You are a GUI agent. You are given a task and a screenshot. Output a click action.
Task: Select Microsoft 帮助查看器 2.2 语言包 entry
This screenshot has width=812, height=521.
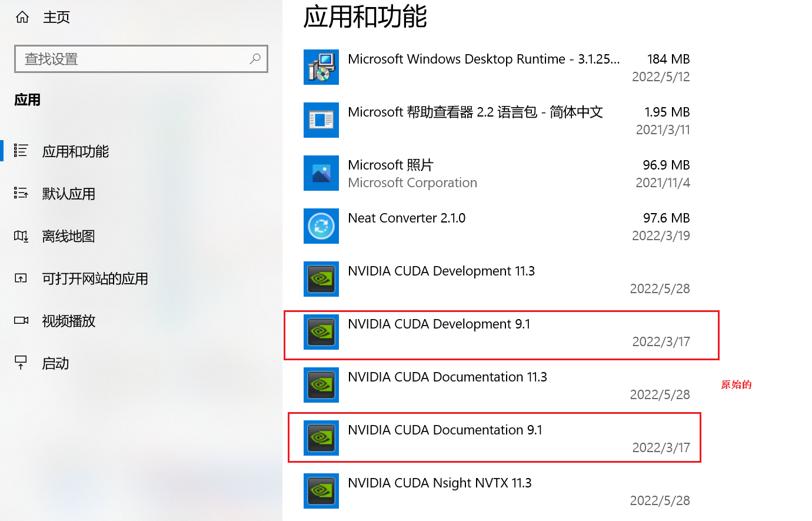point(497,120)
